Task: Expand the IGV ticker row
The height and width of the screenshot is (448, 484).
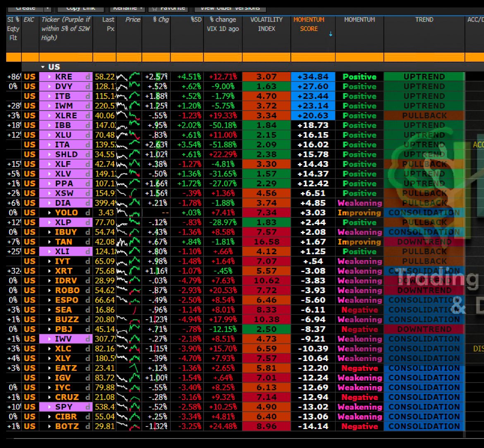Action: coord(49,378)
